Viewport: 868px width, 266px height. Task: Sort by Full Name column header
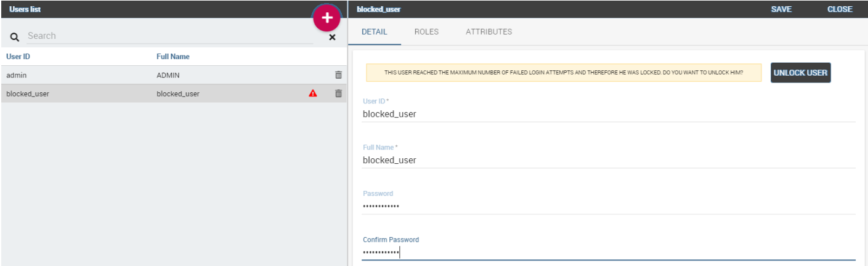click(x=173, y=57)
